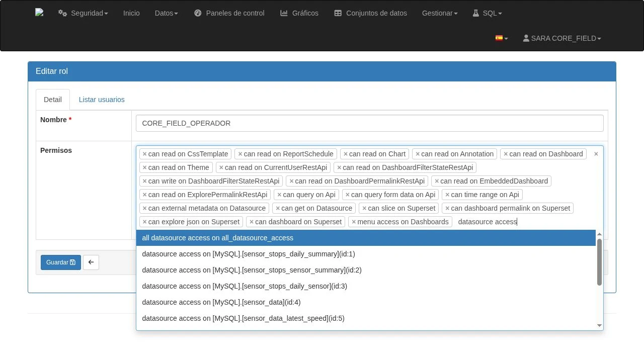Expand the Gestionar menu
The image size is (644, 362).
440,13
